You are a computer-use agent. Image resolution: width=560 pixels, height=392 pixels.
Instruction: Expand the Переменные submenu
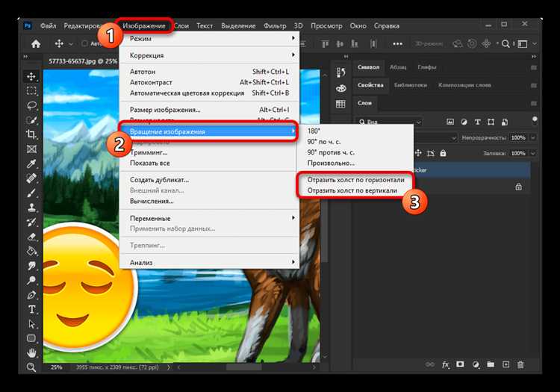pos(209,218)
